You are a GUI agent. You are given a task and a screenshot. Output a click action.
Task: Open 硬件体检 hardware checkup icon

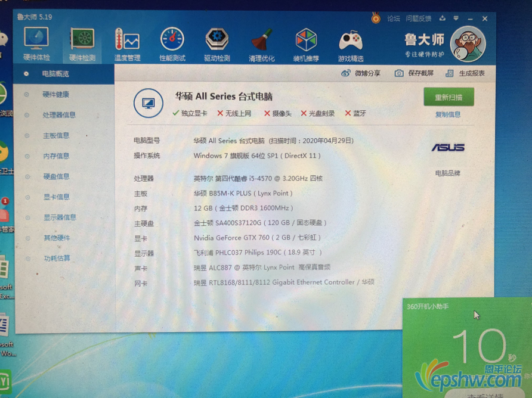tap(36, 44)
